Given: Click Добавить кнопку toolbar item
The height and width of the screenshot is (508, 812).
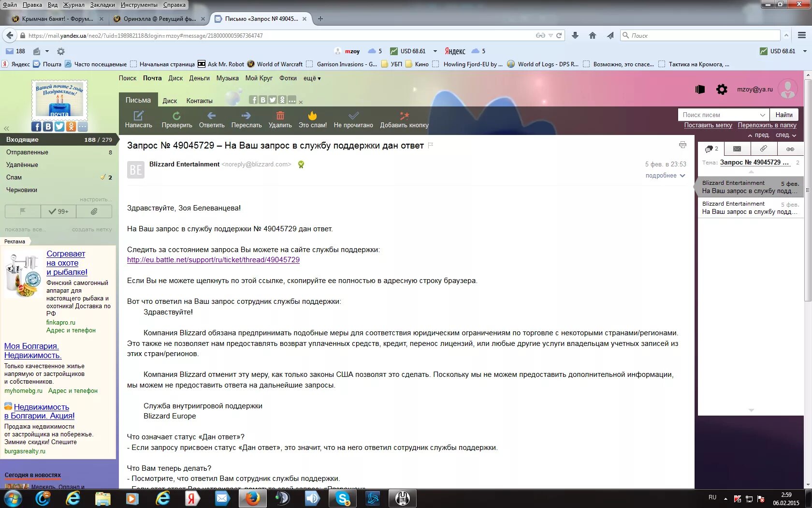Looking at the screenshot, I should click(x=405, y=120).
